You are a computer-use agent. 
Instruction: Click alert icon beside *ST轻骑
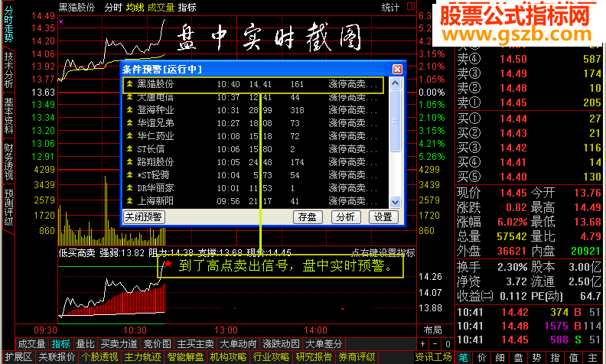point(129,174)
